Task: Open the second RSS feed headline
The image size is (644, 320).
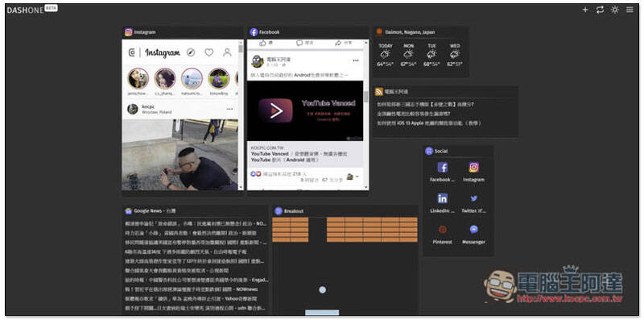Action: point(414,114)
